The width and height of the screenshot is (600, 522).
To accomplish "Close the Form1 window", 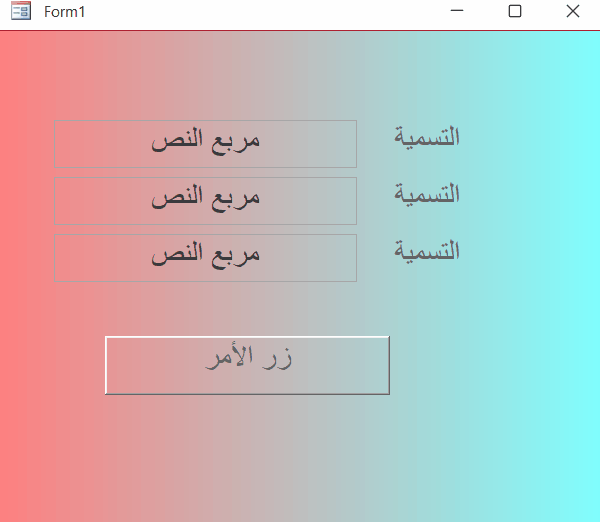I will (572, 12).
